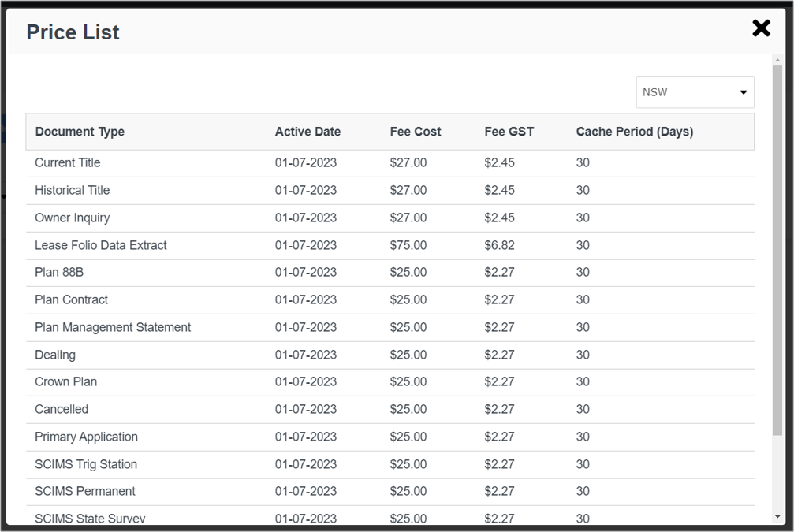
Task: Select the Historical Title row name
Action: pyautogui.click(x=72, y=190)
